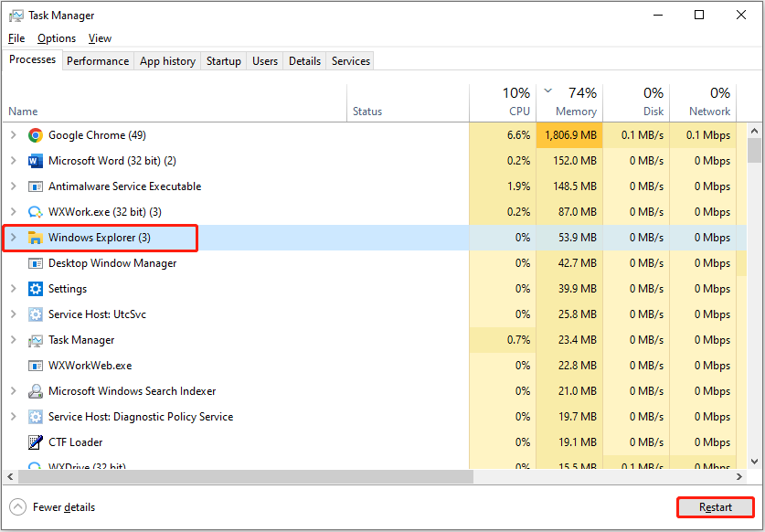Click the Microsoft Windows Search Indexer icon
Screen dimensions: 765x532
[x=36, y=391]
